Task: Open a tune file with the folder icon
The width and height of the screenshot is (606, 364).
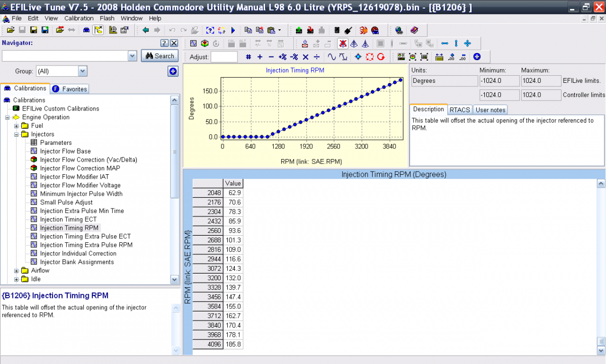Action: tap(11, 30)
